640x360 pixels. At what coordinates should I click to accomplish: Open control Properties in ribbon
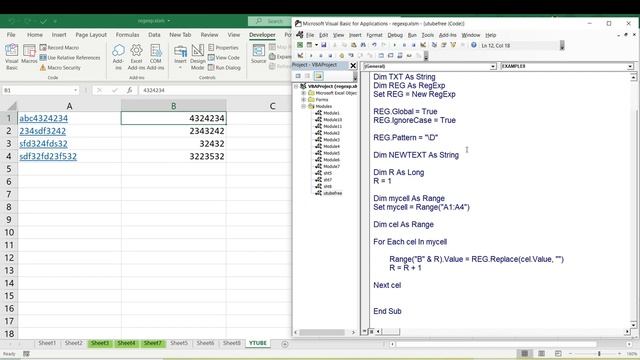(223, 48)
